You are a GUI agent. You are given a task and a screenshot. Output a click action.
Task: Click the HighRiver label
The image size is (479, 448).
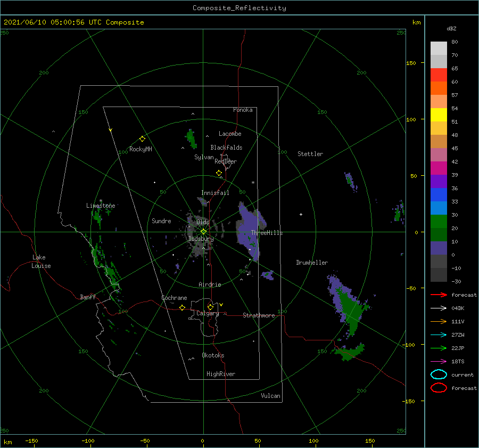click(221, 374)
